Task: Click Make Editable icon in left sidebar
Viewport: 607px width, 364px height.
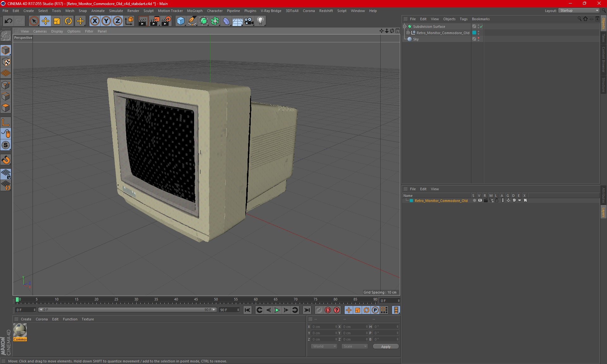Action: (6, 36)
